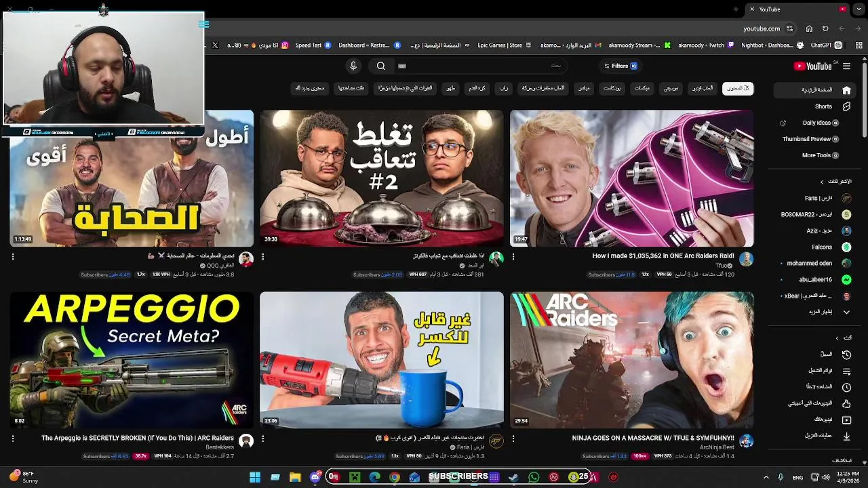The width and height of the screenshot is (868, 488).
Task: Open Watch Later in sidebar
Action: pyautogui.click(x=846, y=387)
